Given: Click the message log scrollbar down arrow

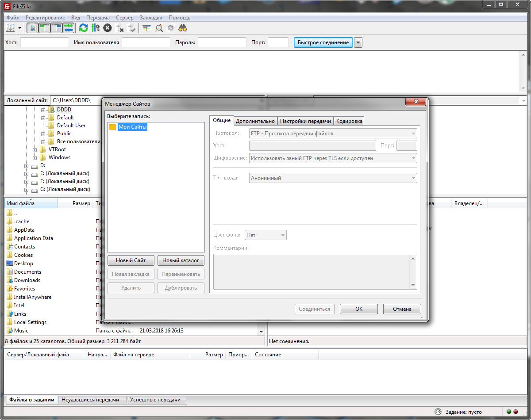Looking at the screenshot, I should click(x=523, y=88).
